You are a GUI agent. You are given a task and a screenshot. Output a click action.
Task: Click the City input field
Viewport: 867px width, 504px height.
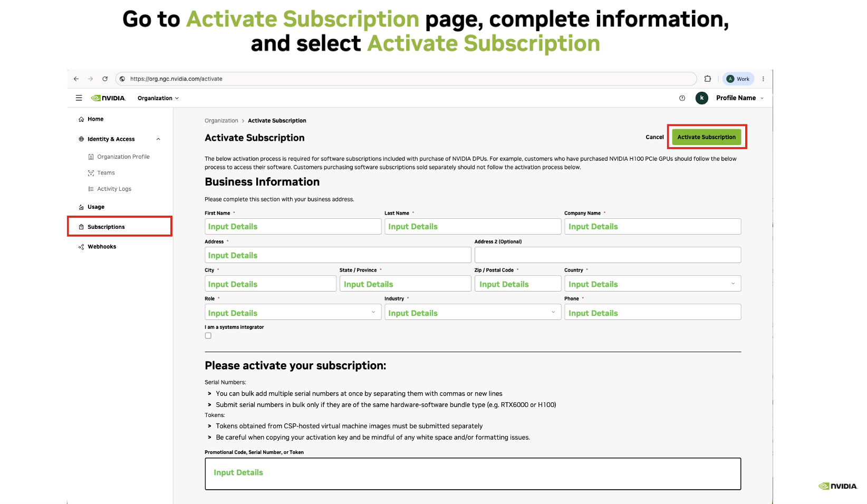pyautogui.click(x=271, y=284)
